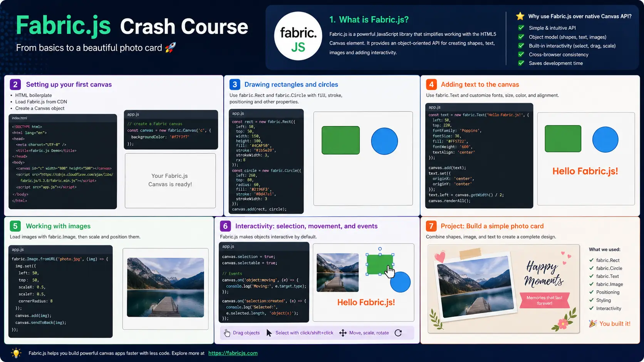Click the lake photo in the 'Working with images' preview

(166, 287)
